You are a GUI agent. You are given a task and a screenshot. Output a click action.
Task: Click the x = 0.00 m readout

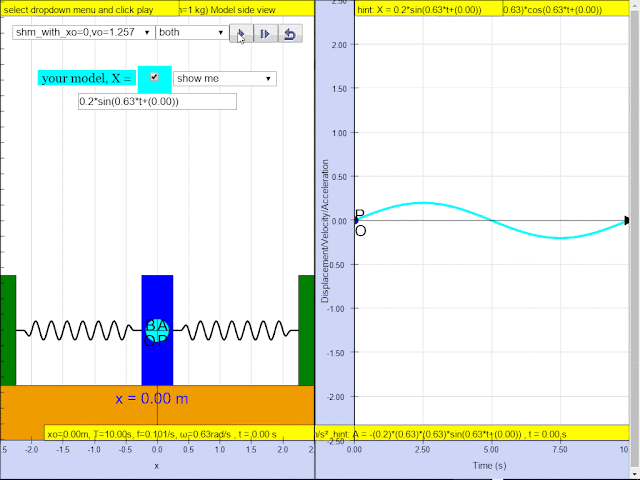coord(151,398)
